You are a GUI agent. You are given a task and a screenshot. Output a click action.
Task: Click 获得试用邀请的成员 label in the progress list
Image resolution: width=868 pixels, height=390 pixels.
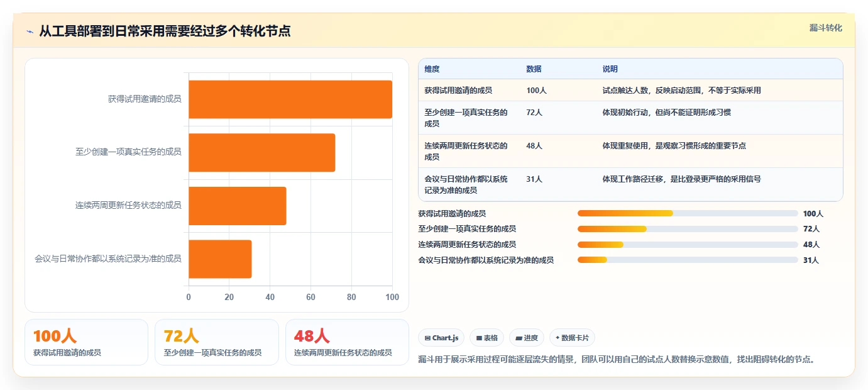(x=452, y=214)
